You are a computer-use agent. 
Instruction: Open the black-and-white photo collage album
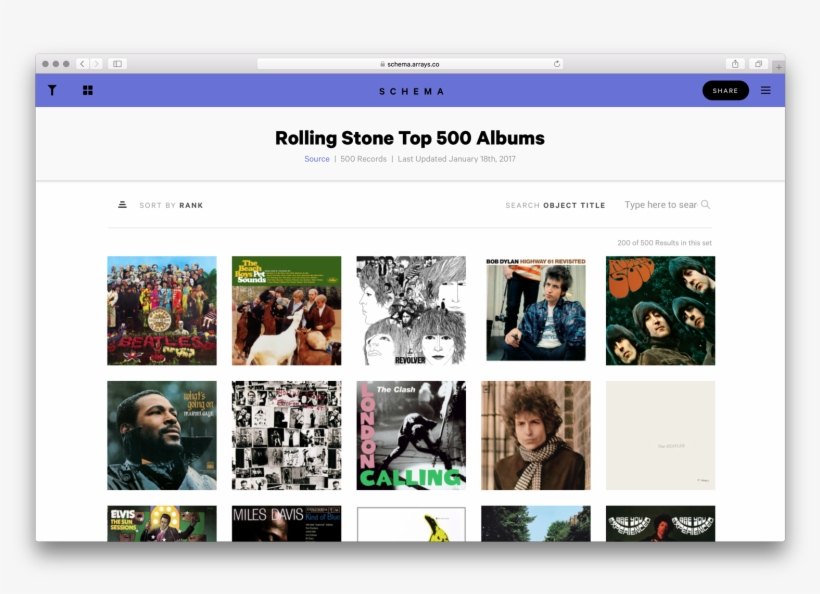[x=287, y=436]
